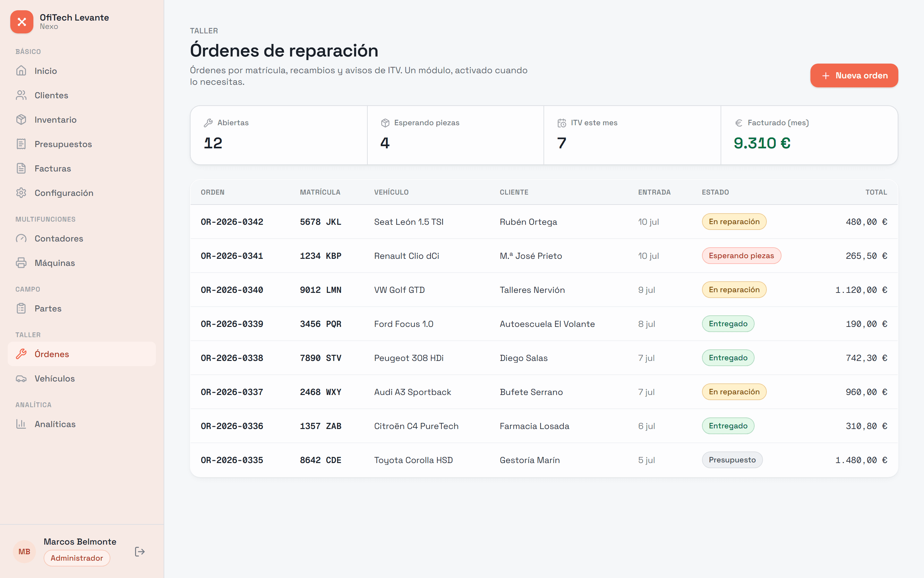Screen dimensions: 924x578
Task: Select Configuración in sidebar
Action: pyautogui.click(x=82, y=193)
